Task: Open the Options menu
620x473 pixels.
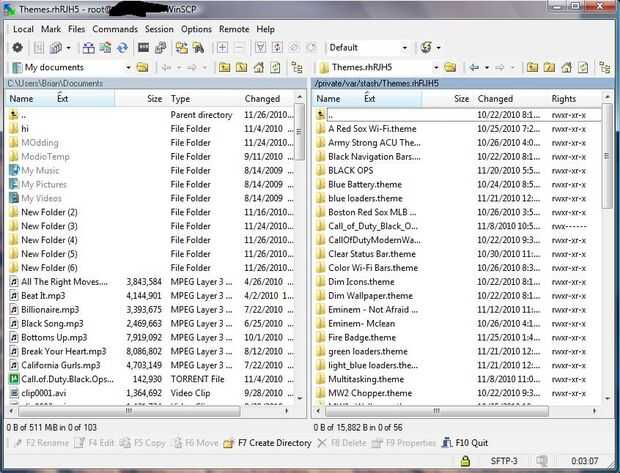Action: pos(196,29)
